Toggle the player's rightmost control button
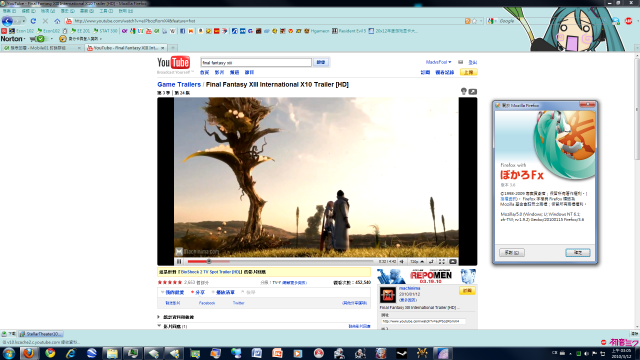 (453, 262)
